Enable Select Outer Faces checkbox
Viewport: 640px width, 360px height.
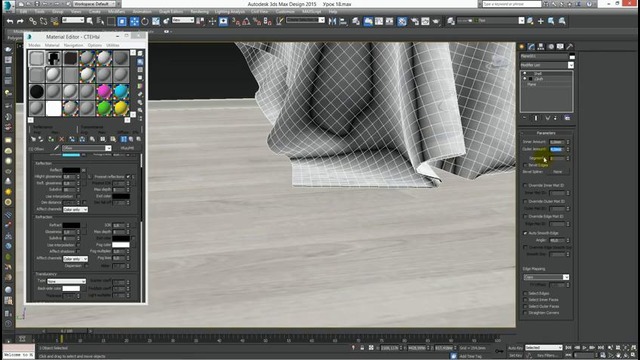(x=525, y=306)
